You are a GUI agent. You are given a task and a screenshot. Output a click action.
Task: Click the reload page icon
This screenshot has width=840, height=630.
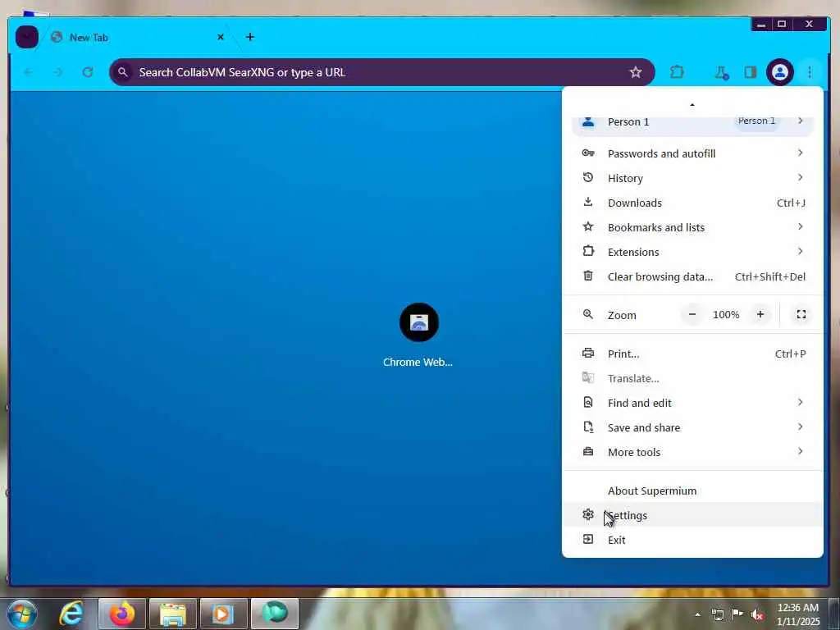(87, 72)
